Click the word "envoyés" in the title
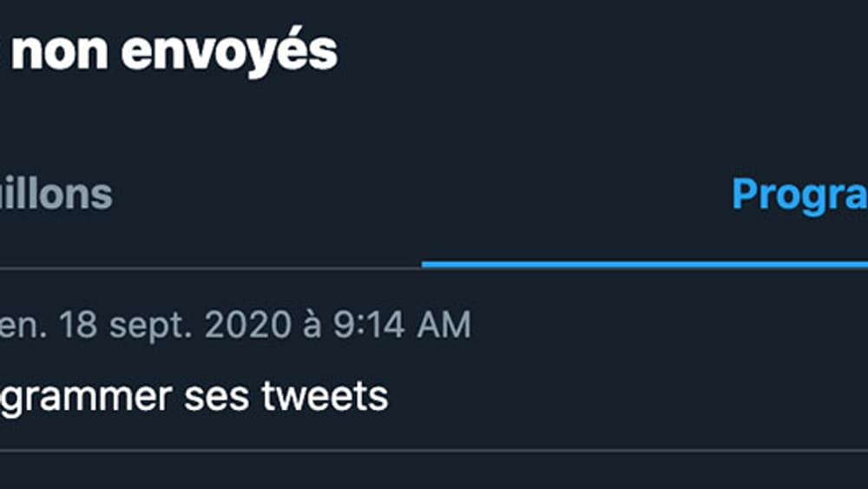 coord(229,52)
